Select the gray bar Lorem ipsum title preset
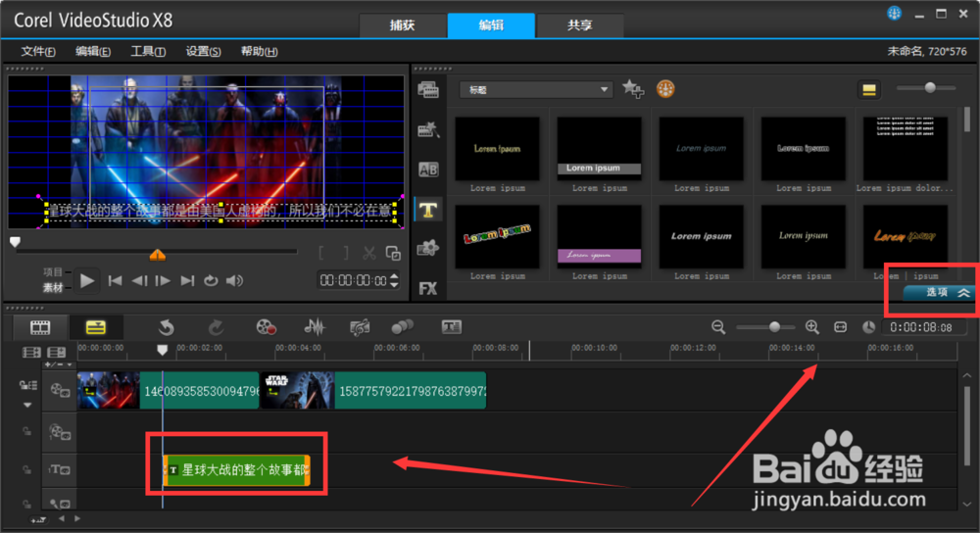 pyautogui.click(x=600, y=149)
